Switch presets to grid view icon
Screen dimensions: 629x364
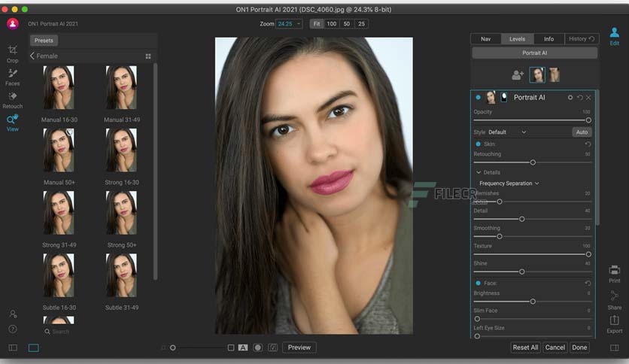click(x=148, y=56)
